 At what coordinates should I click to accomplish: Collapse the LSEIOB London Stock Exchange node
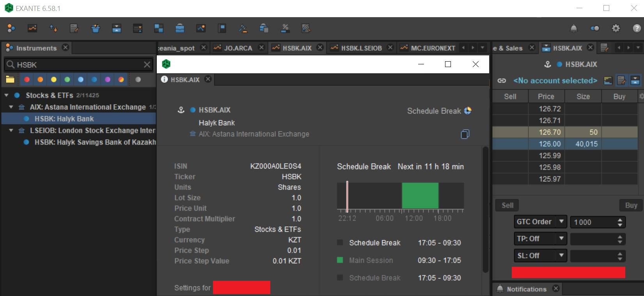11,130
